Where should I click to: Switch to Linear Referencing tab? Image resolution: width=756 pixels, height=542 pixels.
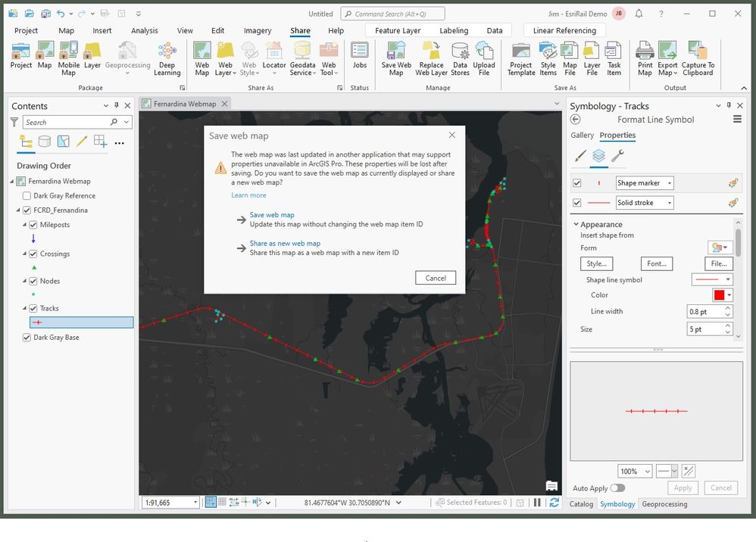[x=564, y=30]
